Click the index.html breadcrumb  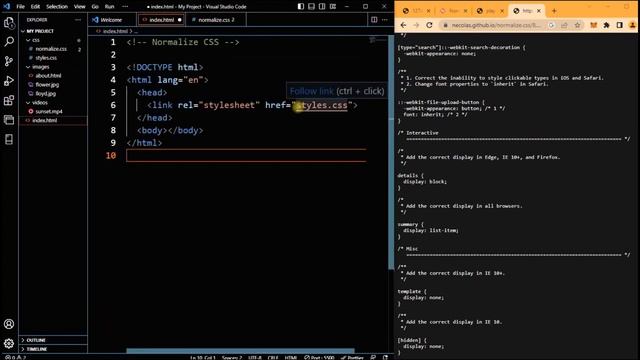click(115, 31)
